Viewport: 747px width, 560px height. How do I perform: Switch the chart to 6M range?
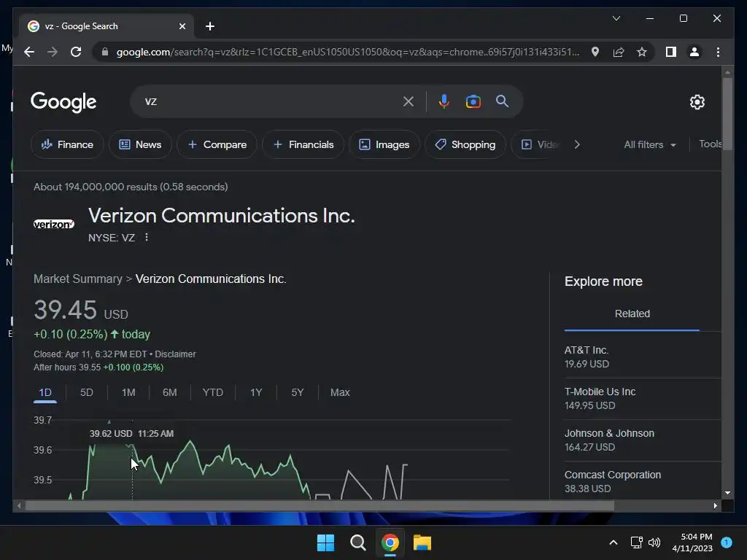pyautogui.click(x=169, y=392)
